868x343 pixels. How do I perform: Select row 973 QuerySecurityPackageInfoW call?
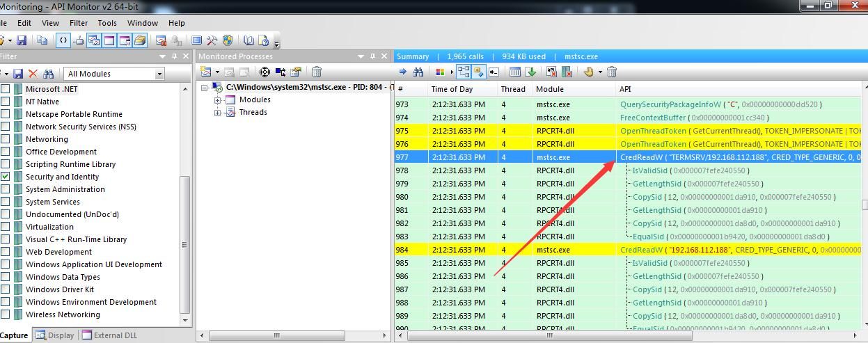coord(628,104)
